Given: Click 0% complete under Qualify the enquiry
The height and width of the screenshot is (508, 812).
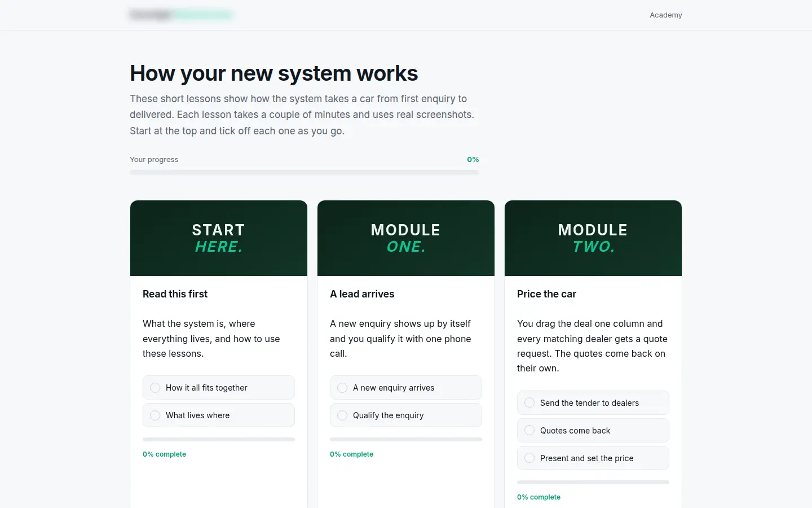Looking at the screenshot, I should pyautogui.click(x=351, y=454).
